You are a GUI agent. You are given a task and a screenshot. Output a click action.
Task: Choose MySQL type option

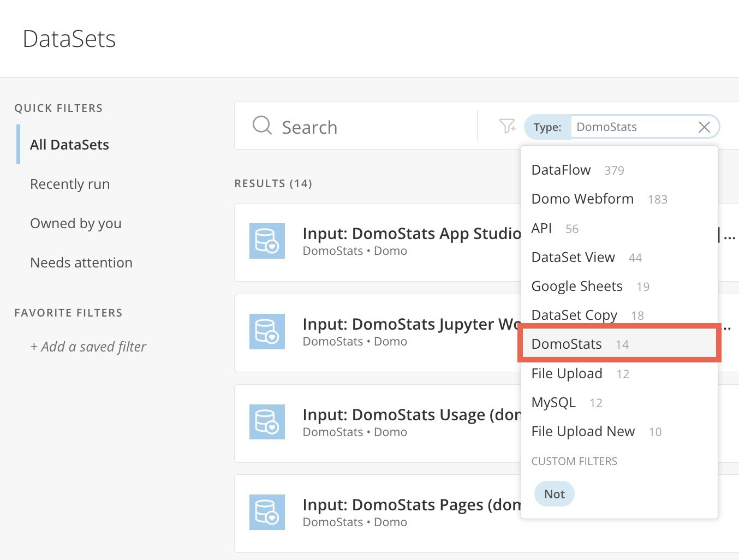pos(619,402)
